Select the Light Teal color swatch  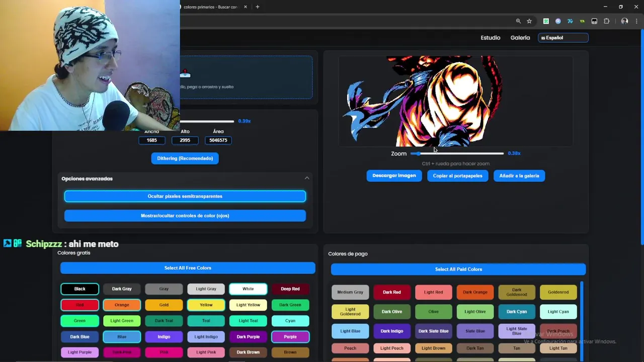pos(248,321)
